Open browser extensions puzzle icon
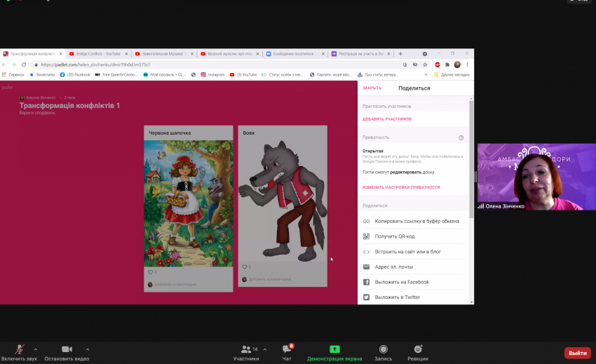The width and height of the screenshot is (596, 364). [447, 65]
